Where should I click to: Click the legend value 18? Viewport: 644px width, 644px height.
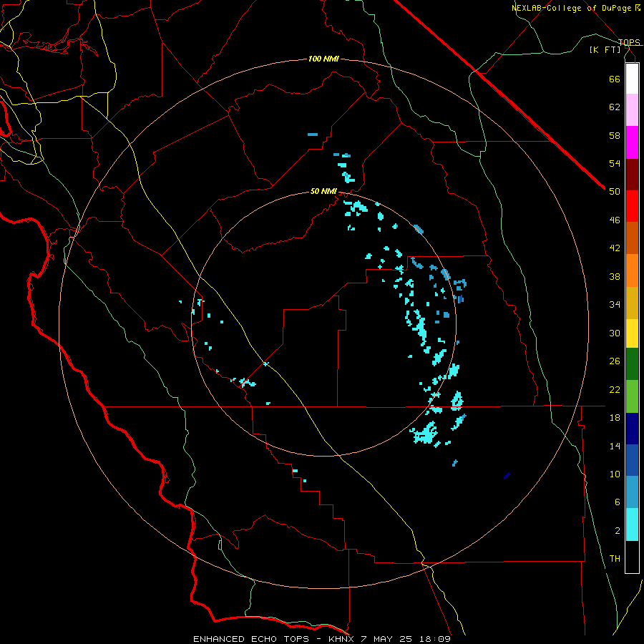click(615, 418)
